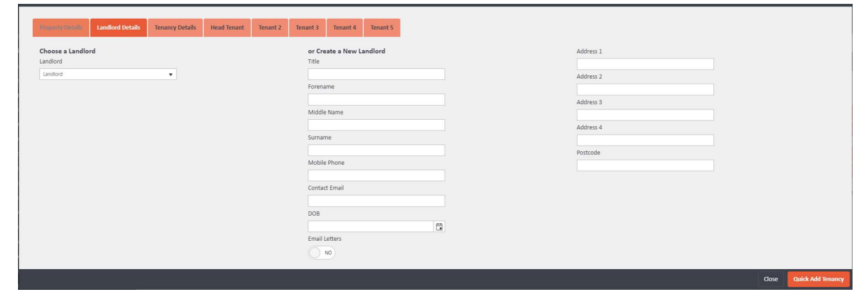868x302 pixels.
Task: Open the DOB calendar date picker
Action: tap(439, 227)
